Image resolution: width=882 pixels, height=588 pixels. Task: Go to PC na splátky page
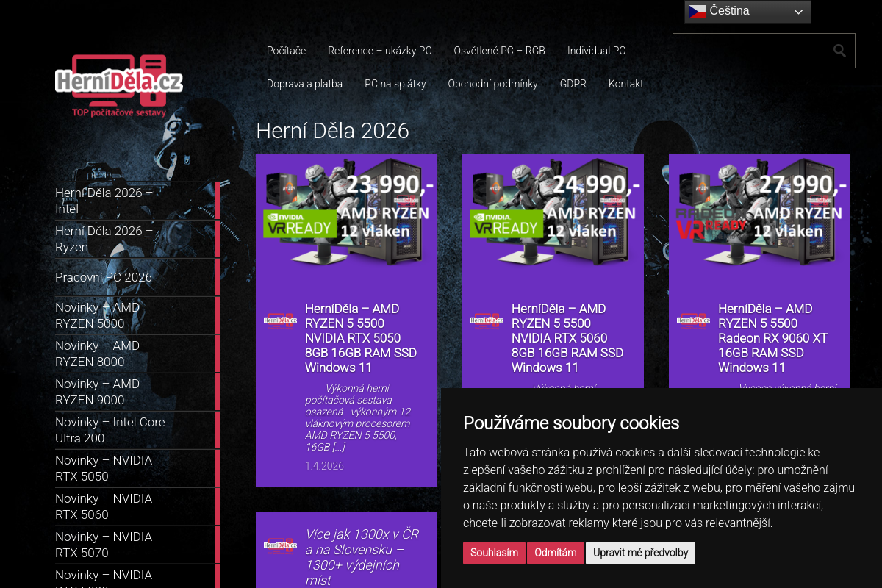[395, 84]
